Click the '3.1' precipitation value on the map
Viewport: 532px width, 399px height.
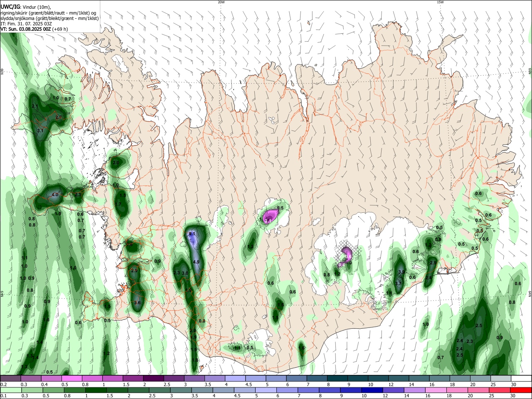40,131
